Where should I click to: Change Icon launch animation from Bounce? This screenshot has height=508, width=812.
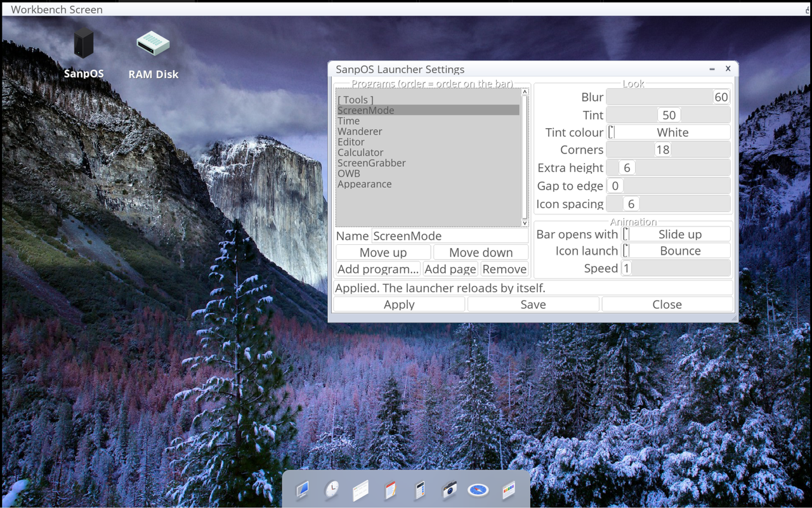(x=676, y=251)
